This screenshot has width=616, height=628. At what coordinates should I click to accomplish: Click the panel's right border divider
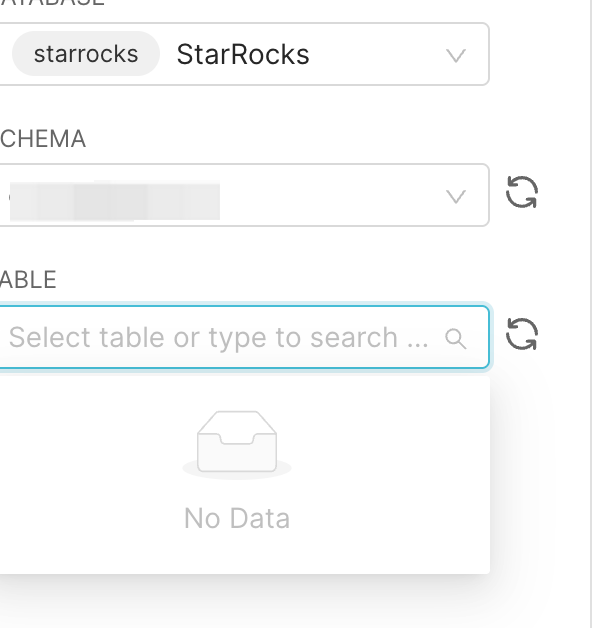(591, 314)
